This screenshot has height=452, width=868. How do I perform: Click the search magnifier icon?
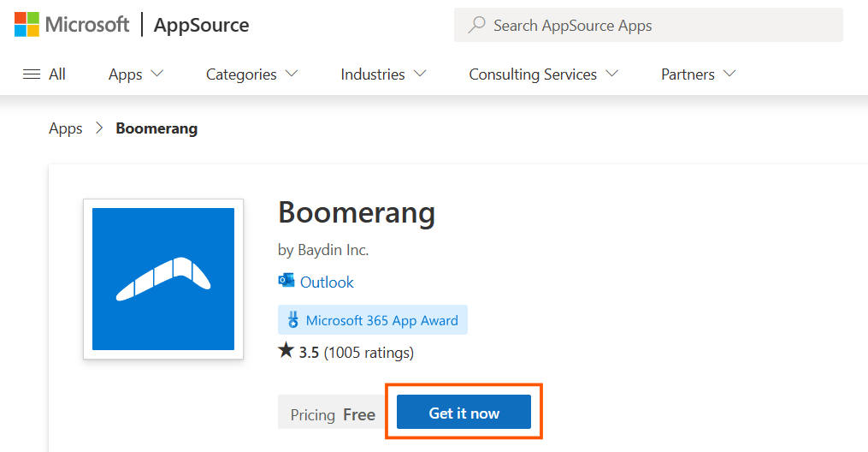tap(477, 26)
